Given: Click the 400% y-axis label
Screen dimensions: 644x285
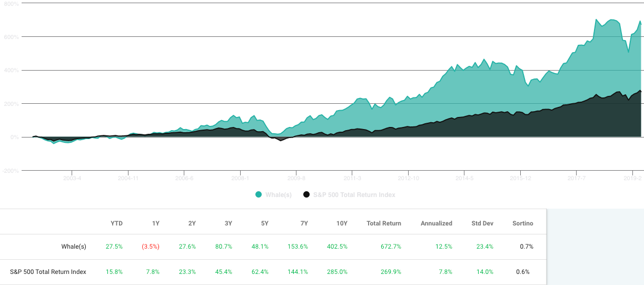Looking at the screenshot, I should 12,70.
